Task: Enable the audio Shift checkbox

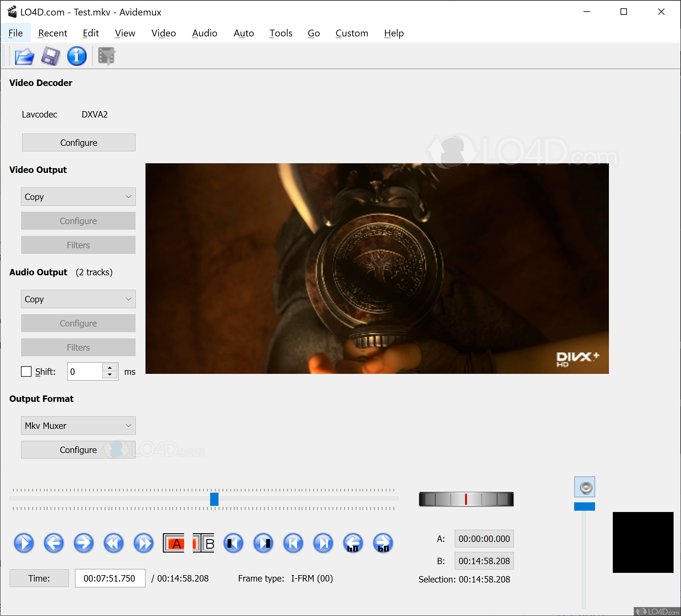Action: pos(26,371)
